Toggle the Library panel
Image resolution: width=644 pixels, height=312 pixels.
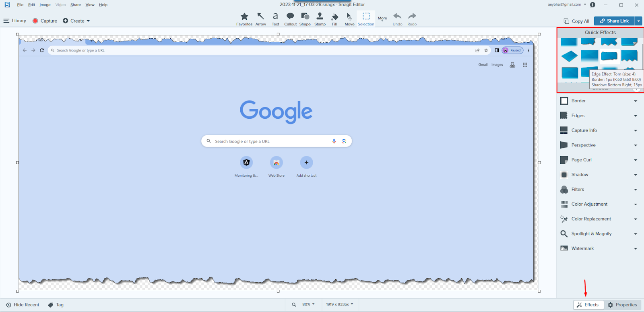pyautogui.click(x=15, y=21)
